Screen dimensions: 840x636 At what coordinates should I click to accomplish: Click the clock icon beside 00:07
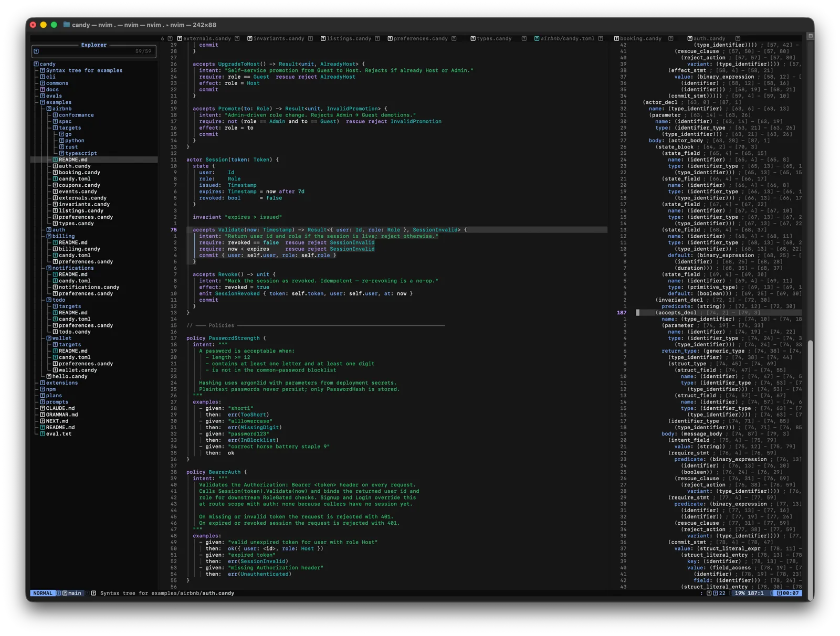(x=779, y=593)
